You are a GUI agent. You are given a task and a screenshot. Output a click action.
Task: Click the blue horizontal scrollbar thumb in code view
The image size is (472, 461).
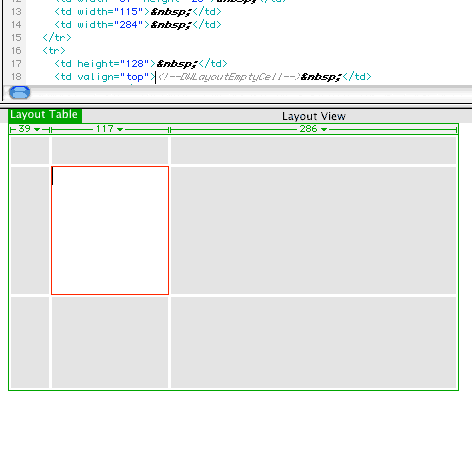point(20,92)
